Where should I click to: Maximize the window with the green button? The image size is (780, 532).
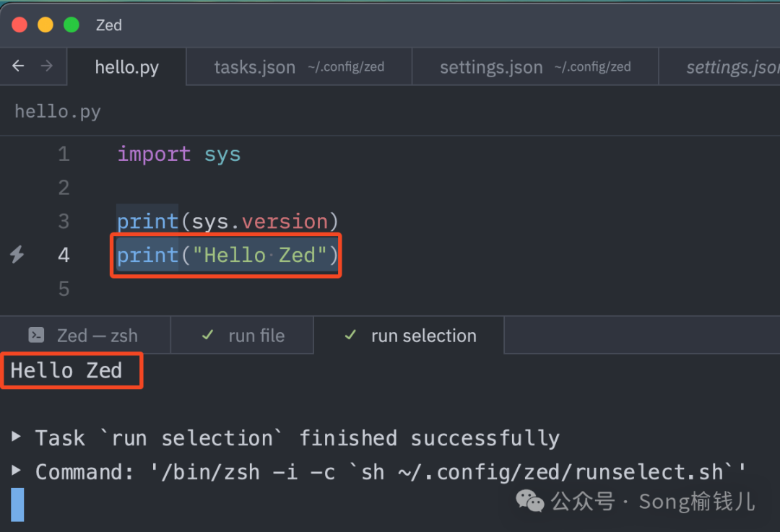(x=71, y=25)
